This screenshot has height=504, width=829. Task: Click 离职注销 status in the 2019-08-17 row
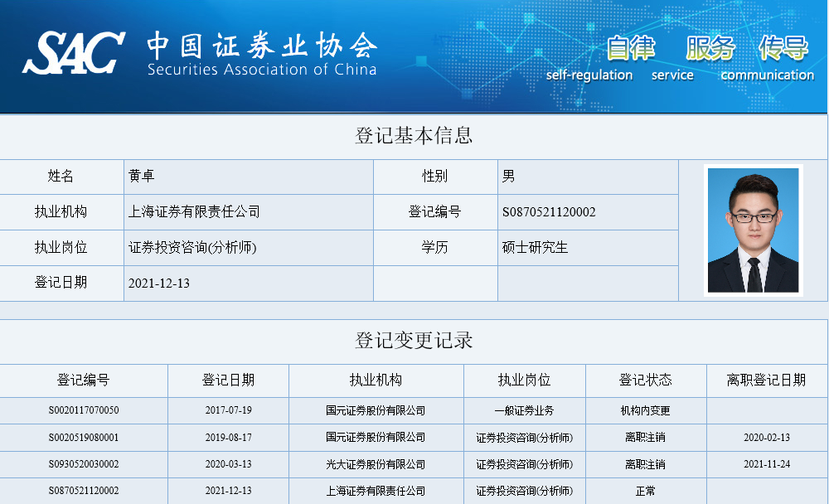coord(646,438)
